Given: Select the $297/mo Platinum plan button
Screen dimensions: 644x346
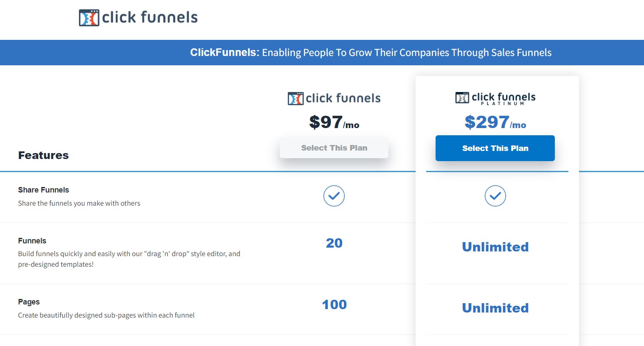Looking at the screenshot, I should tap(495, 148).
